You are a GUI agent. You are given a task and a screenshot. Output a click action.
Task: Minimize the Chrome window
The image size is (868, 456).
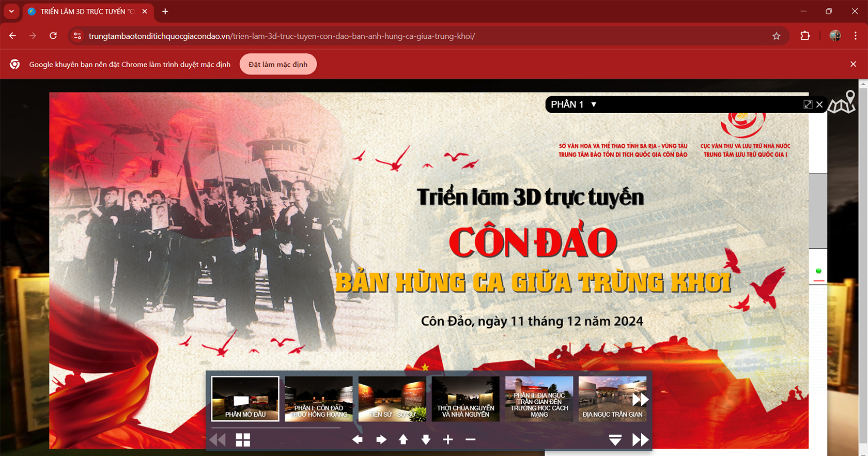pyautogui.click(x=803, y=11)
